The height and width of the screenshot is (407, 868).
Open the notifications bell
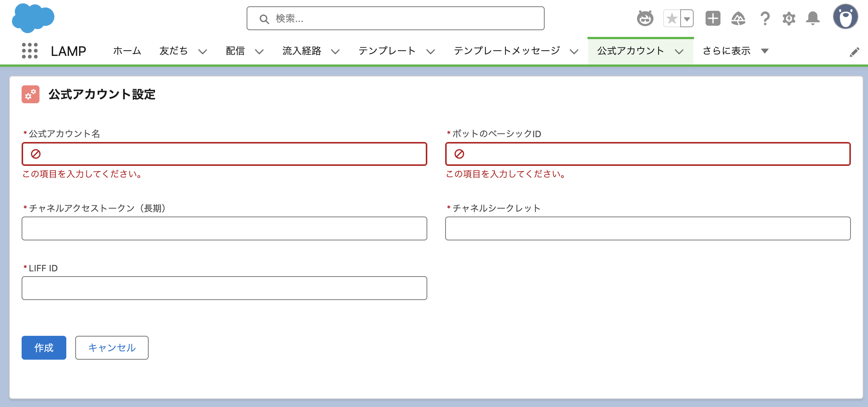coord(812,18)
